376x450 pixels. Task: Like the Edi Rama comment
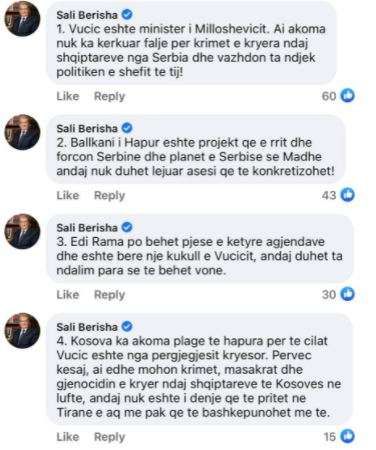click(68, 294)
